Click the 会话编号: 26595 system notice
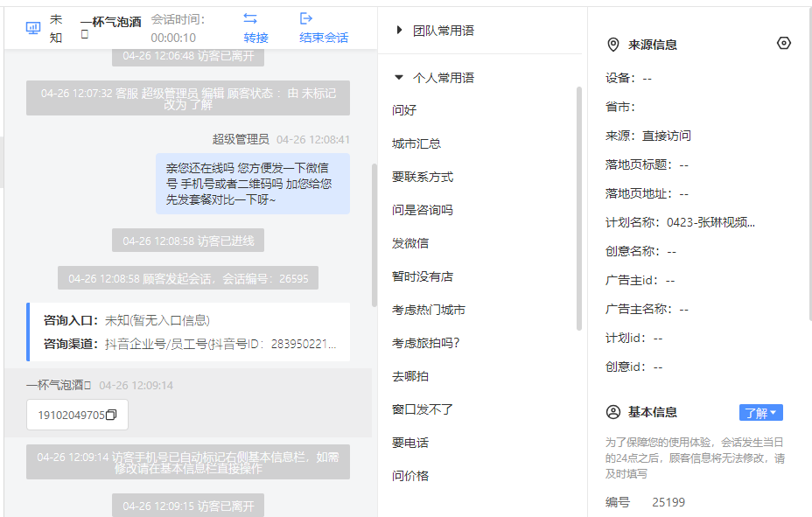 point(188,278)
